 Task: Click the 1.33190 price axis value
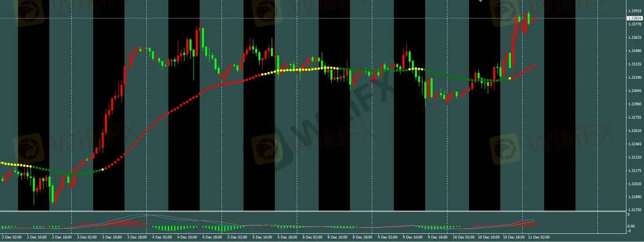point(635,78)
